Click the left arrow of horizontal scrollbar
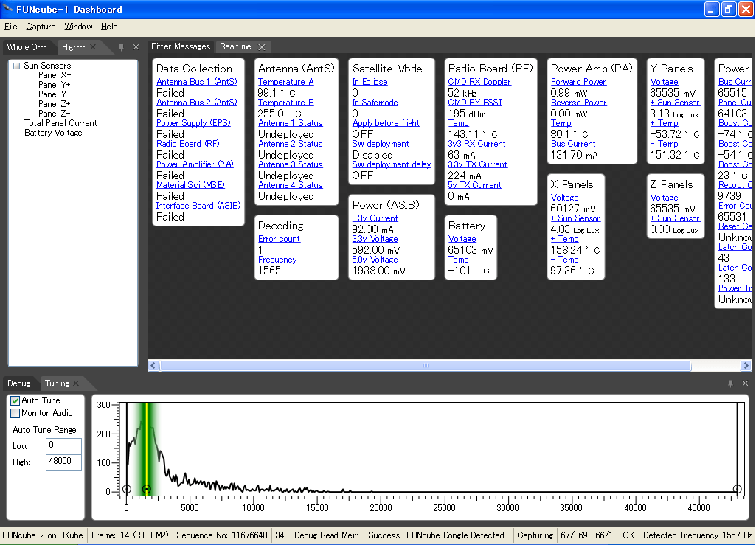756x545 pixels. point(153,366)
